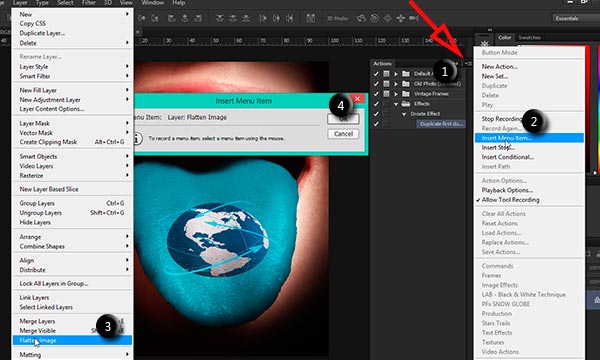Viewport: 600px width, 360px height.
Task: Open the Actions panel flyout menu icon
Action: point(469,64)
